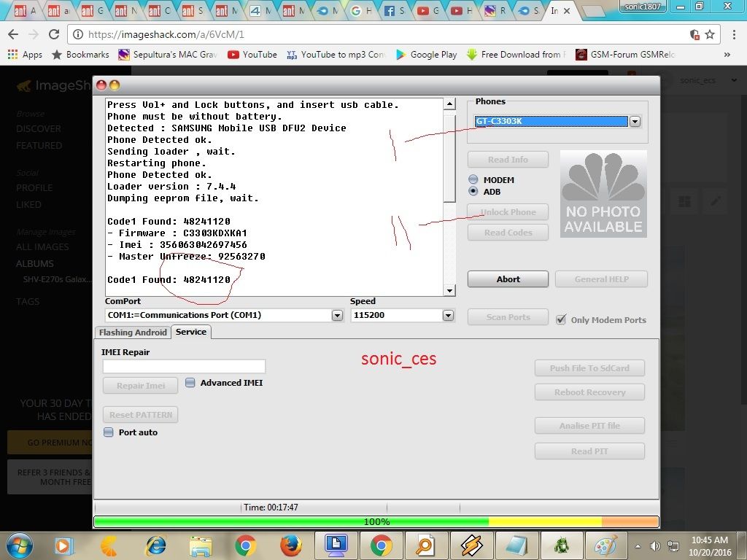The height and width of the screenshot is (560, 747).
Task: Expand the Phones GT-C3303K dropdown
Action: (635, 122)
